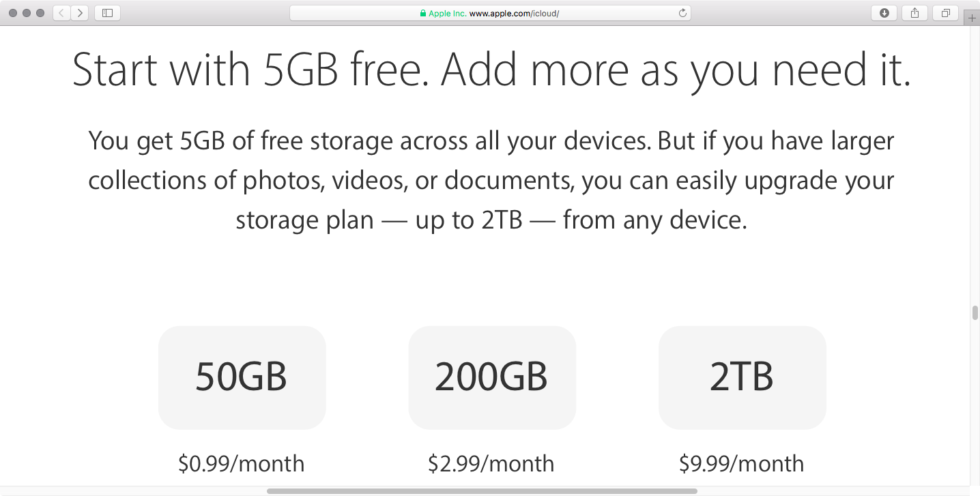Toggle the Safari sidebar
Viewport: 980px width, 496px height.
coord(107,13)
